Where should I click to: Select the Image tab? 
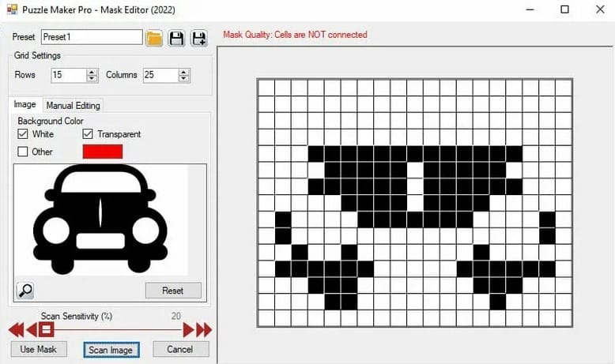point(25,104)
